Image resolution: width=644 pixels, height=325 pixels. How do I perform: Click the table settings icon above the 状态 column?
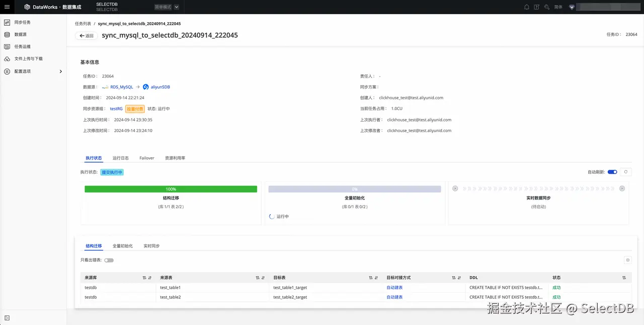pyautogui.click(x=627, y=260)
